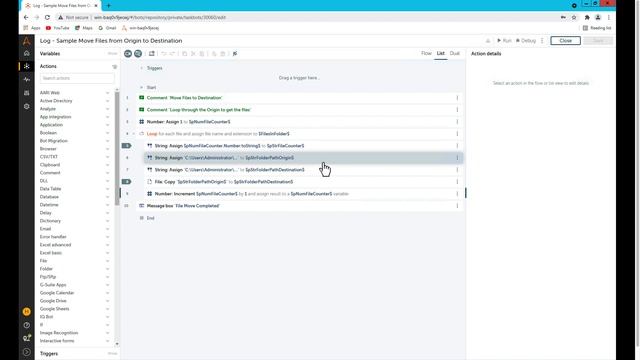Expand the Excel advanced actions group
Viewport: 640px width, 360px height.
coord(108,245)
